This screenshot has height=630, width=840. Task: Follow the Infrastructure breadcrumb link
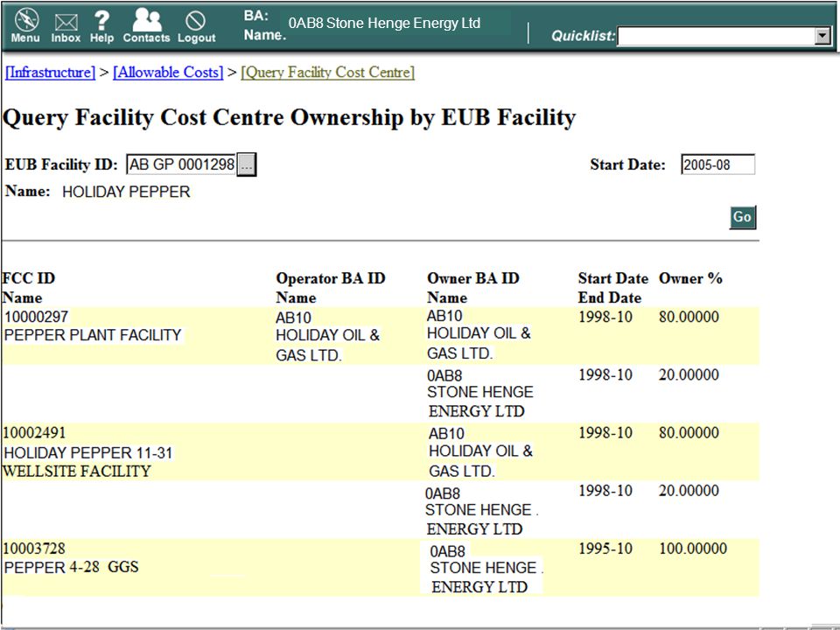pos(51,73)
